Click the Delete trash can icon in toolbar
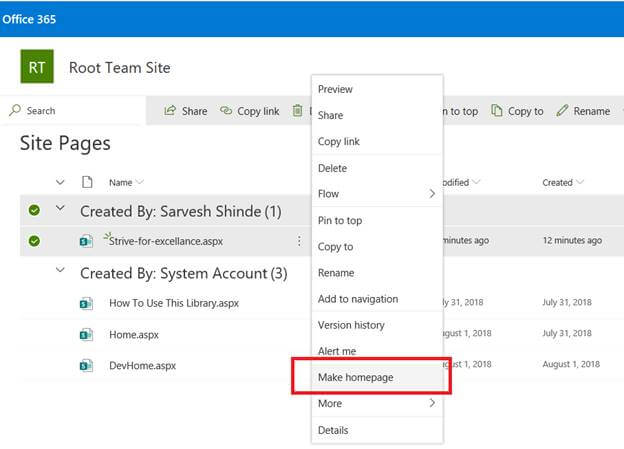The width and height of the screenshot is (624, 449). click(x=297, y=110)
